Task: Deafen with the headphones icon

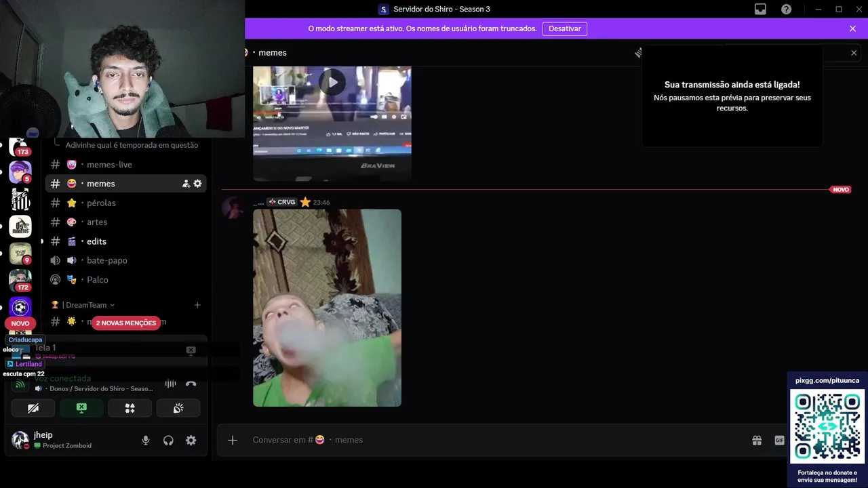Action: 168,441
